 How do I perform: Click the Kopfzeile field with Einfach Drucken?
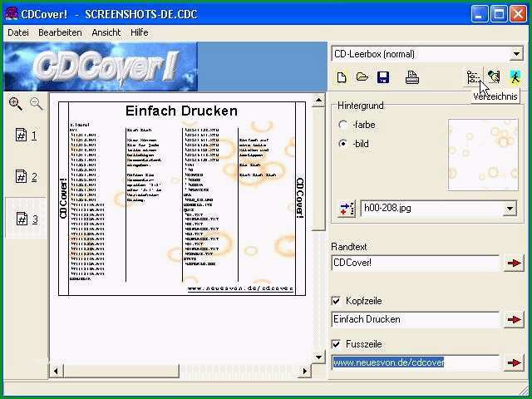point(416,319)
